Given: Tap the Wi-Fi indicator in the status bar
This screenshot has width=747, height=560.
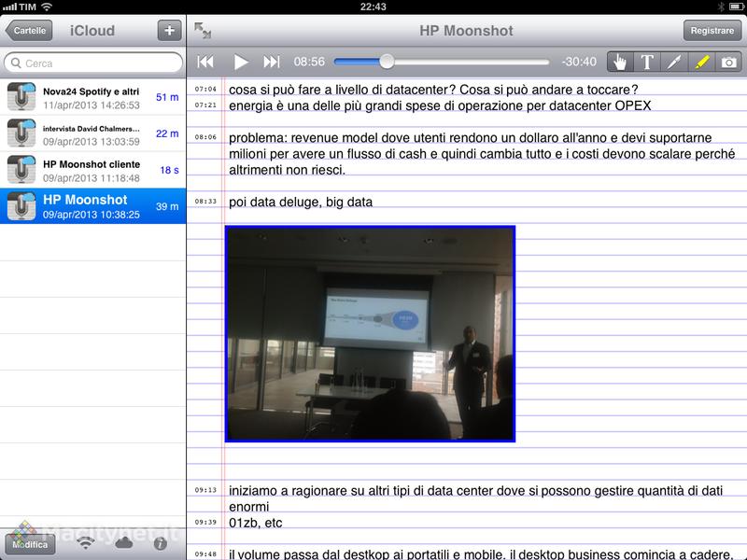Looking at the screenshot, I should 47,7.
